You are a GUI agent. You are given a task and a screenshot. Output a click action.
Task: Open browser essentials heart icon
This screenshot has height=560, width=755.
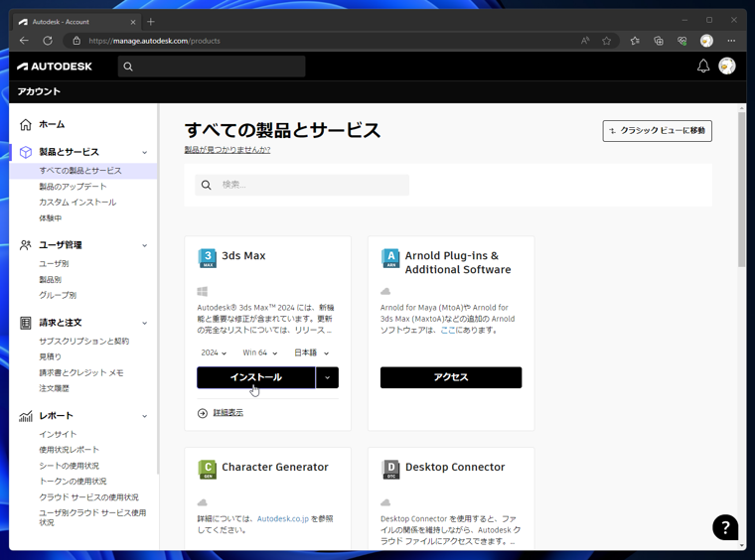[681, 41]
